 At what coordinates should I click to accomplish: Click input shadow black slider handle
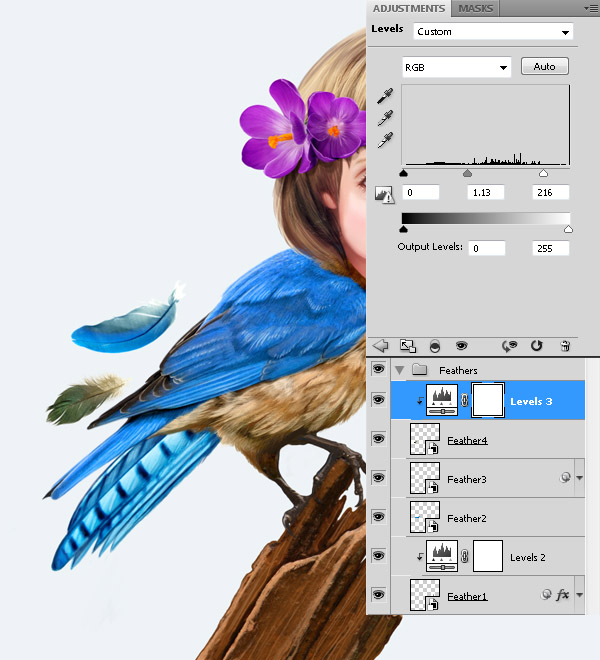coord(403,173)
